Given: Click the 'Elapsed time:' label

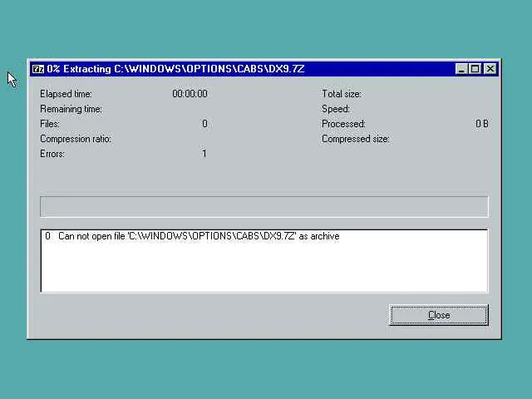Looking at the screenshot, I should (x=66, y=94).
